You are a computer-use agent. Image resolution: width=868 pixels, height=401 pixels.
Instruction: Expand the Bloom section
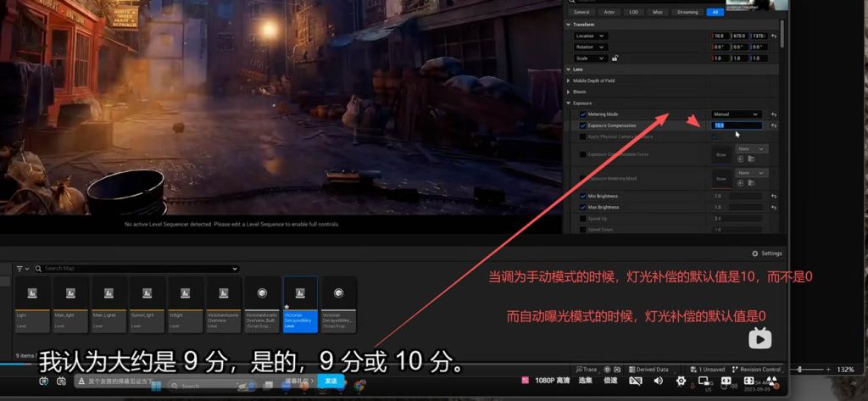[x=569, y=92]
